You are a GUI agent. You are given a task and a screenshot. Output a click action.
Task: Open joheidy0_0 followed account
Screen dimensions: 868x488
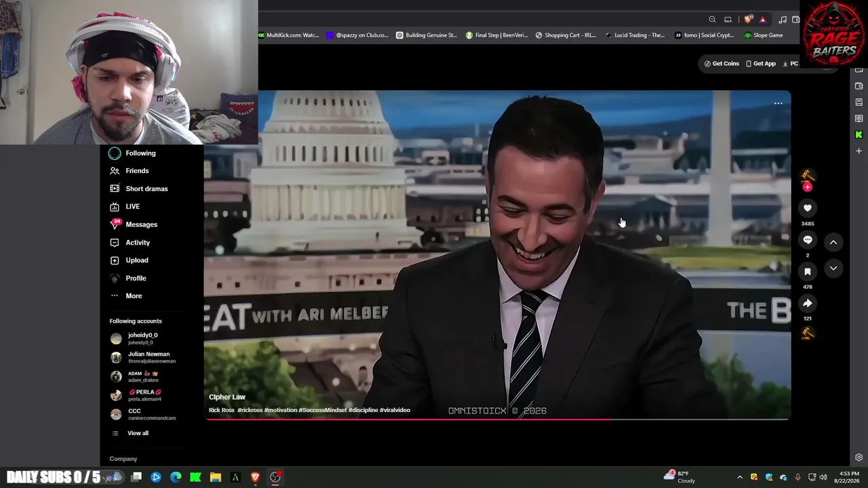134,338
